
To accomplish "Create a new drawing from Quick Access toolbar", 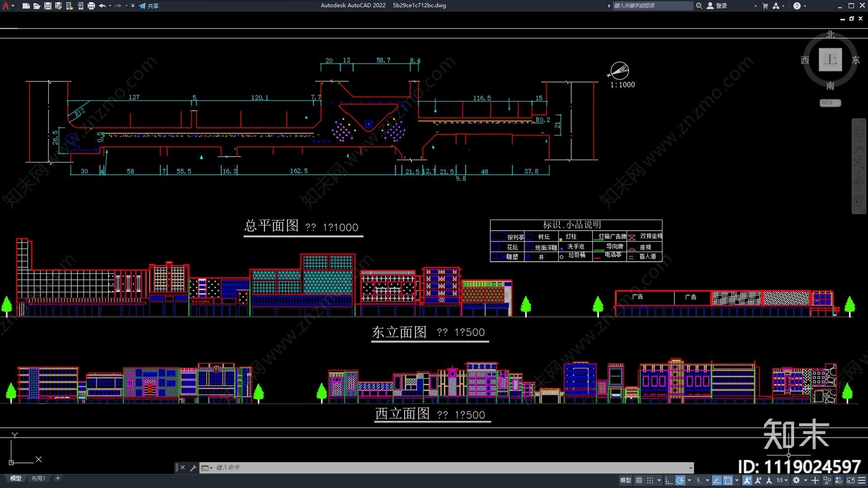I will click(25, 5).
